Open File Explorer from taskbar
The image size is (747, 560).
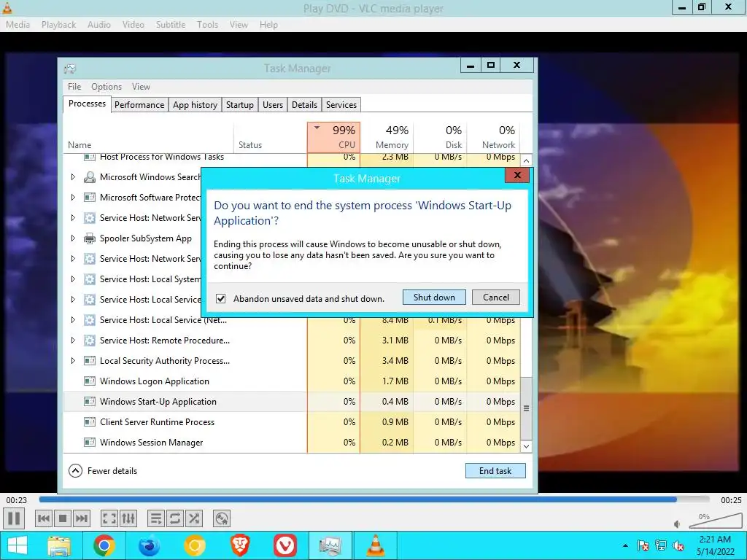[x=60, y=545]
